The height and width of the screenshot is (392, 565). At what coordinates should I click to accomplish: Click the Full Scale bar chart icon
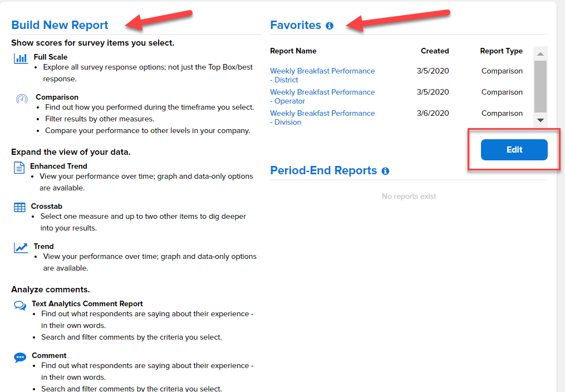[21, 58]
